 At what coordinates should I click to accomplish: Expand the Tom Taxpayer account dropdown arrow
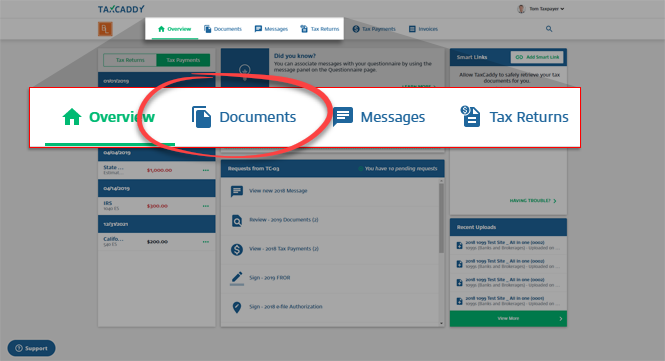pos(562,9)
